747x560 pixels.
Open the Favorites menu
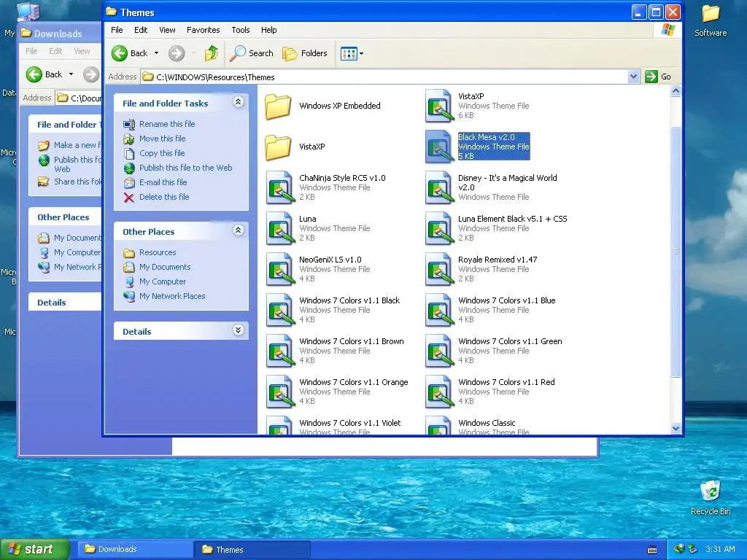tap(204, 30)
